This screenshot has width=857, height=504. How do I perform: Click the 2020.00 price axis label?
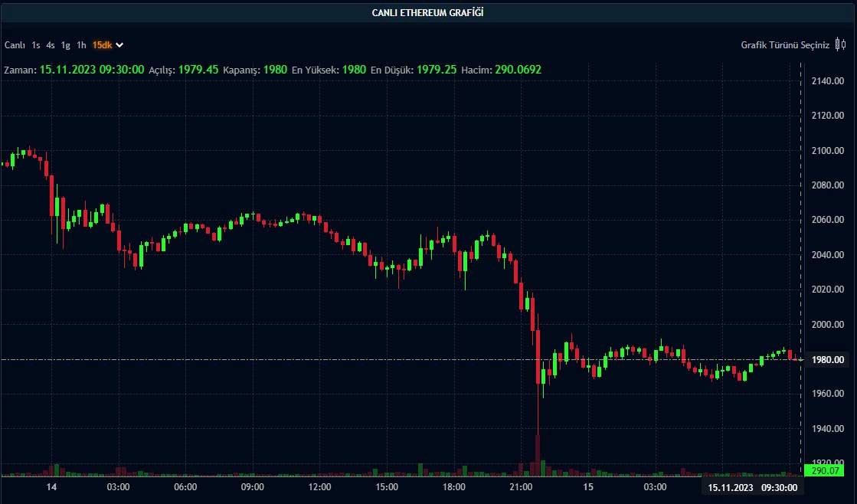pos(827,290)
